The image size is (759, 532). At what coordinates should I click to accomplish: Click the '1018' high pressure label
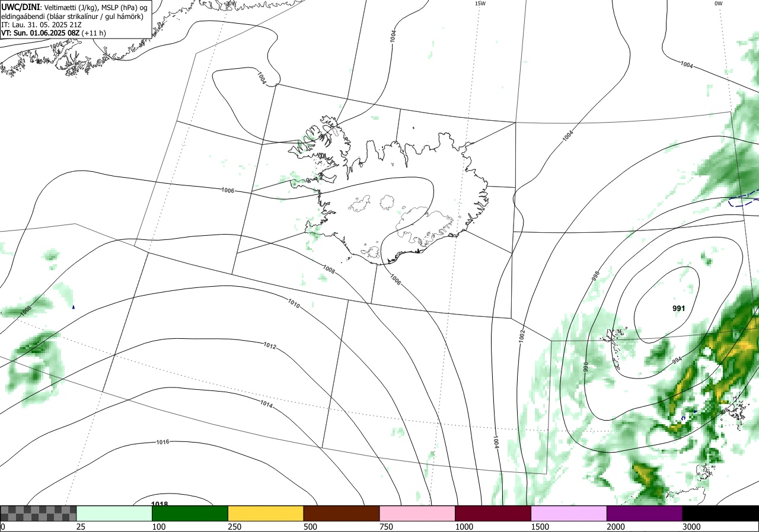[x=160, y=504]
